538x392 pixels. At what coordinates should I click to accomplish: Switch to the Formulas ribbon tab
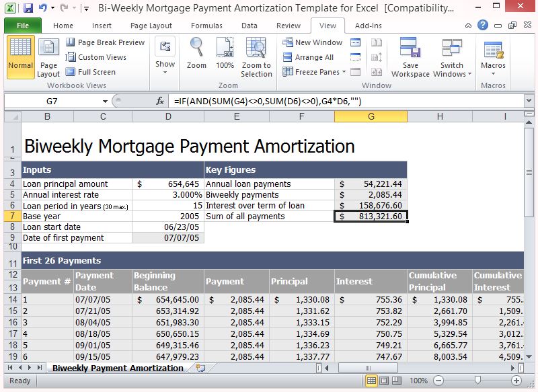pos(206,25)
